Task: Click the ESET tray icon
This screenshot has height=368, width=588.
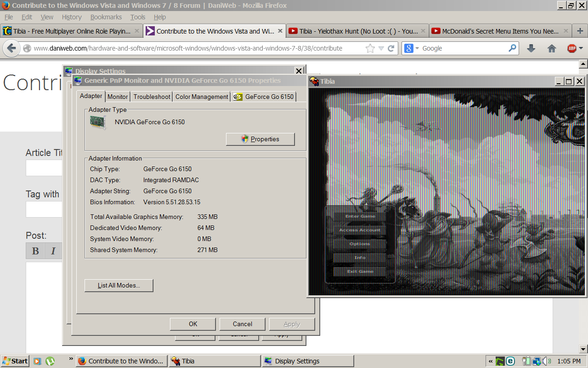Action: (510, 361)
